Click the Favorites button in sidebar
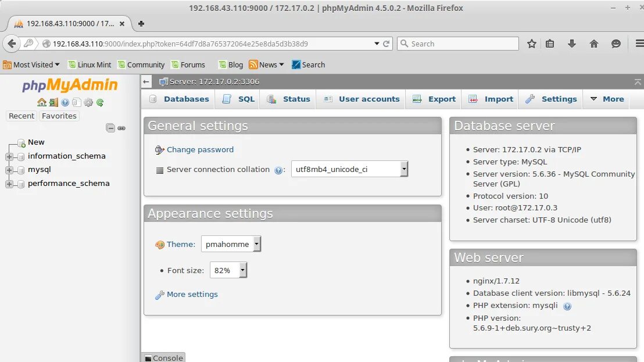 [59, 116]
